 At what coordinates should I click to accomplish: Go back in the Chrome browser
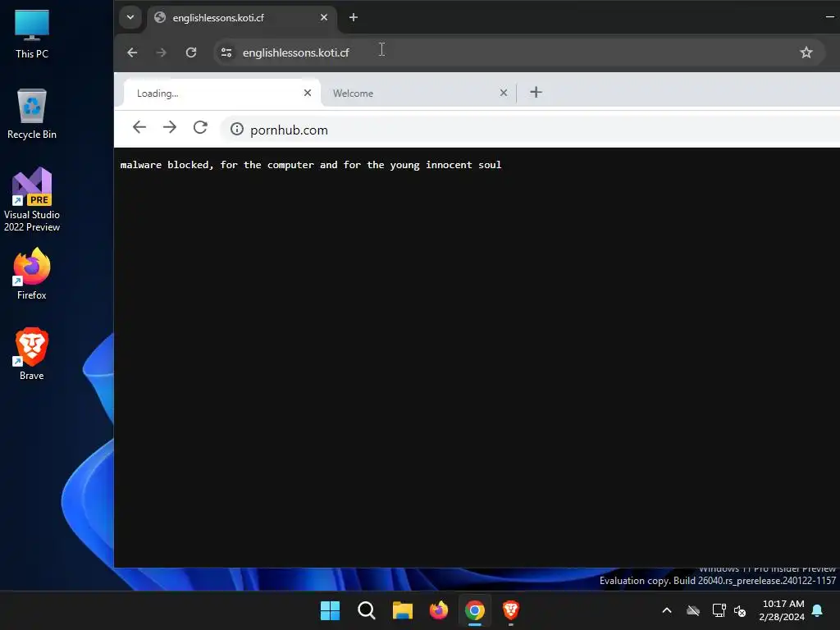coord(132,52)
